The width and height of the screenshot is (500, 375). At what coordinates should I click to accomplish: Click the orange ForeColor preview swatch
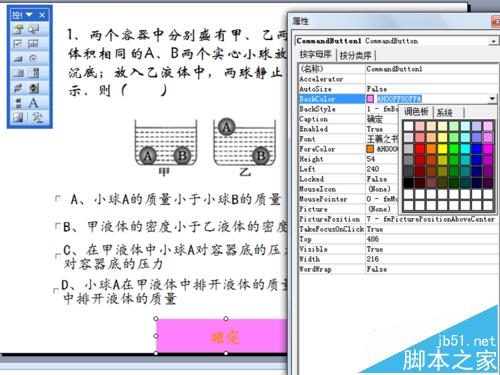point(370,149)
